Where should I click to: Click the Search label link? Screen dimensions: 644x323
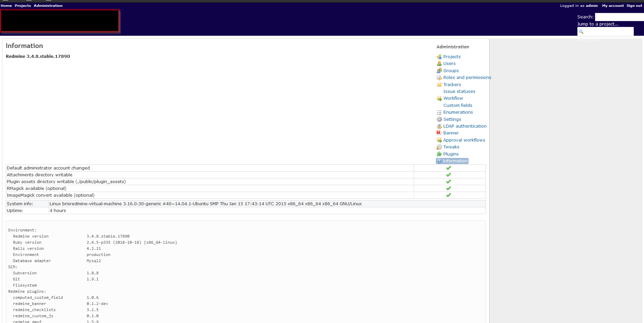pos(585,17)
